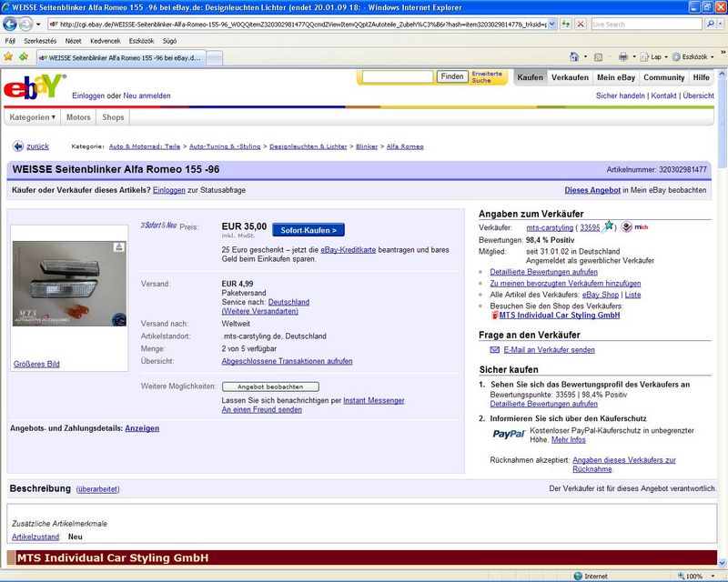The width and height of the screenshot is (728, 582).
Task: Click the browser Forward arrow button
Action: [x=25, y=24]
